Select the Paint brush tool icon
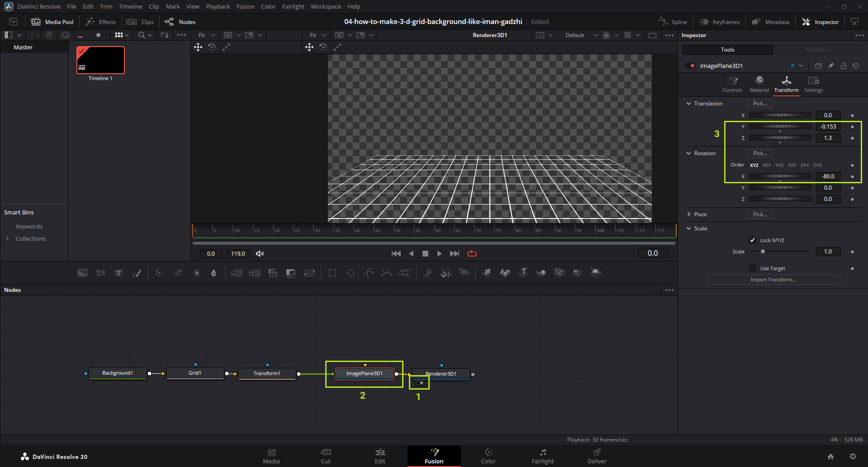 coord(137,273)
